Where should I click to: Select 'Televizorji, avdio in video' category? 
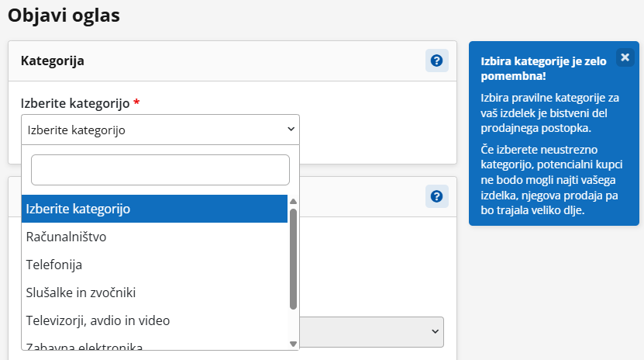[154, 320]
